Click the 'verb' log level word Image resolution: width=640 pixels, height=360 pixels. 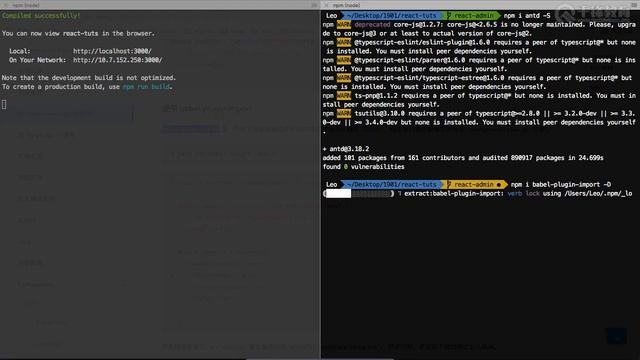(x=514, y=193)
